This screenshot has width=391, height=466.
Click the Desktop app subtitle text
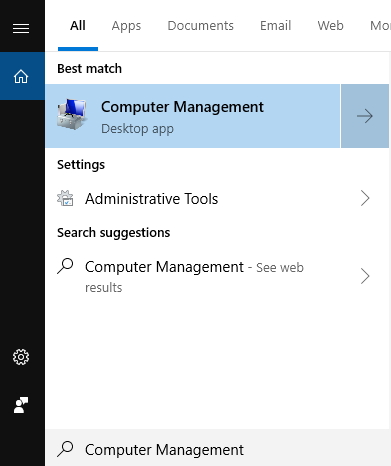(x=137, y=129)
